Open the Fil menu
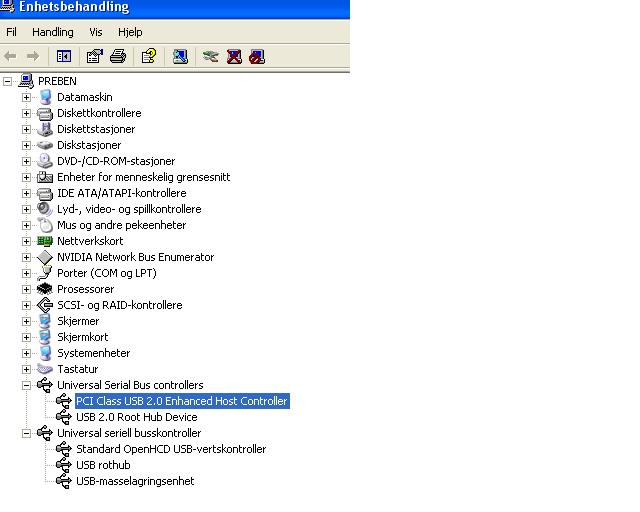The height and width of the screenshot is (512, 640). (x=11, y=32)
